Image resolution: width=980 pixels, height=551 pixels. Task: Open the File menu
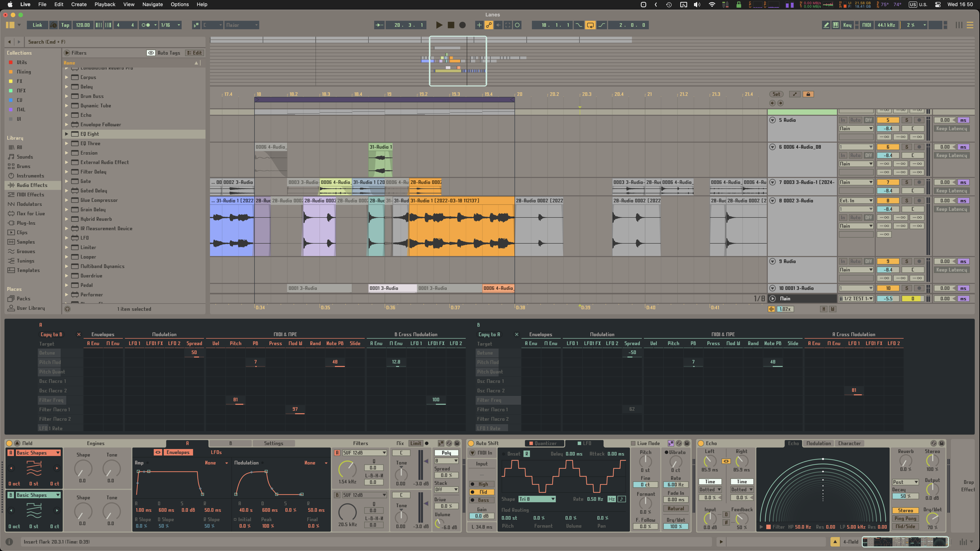coord(42,4)
